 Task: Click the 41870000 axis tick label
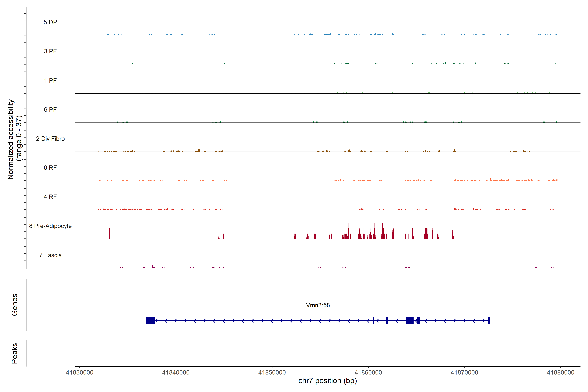point(464,372)
